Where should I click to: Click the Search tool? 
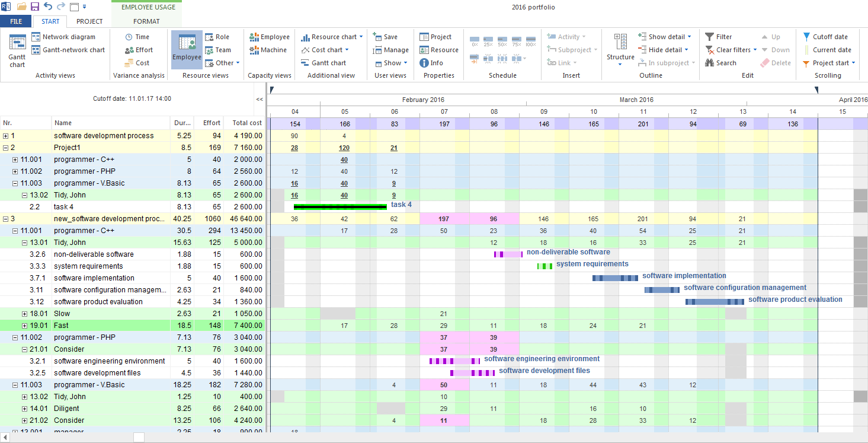(x=720, y=63)
